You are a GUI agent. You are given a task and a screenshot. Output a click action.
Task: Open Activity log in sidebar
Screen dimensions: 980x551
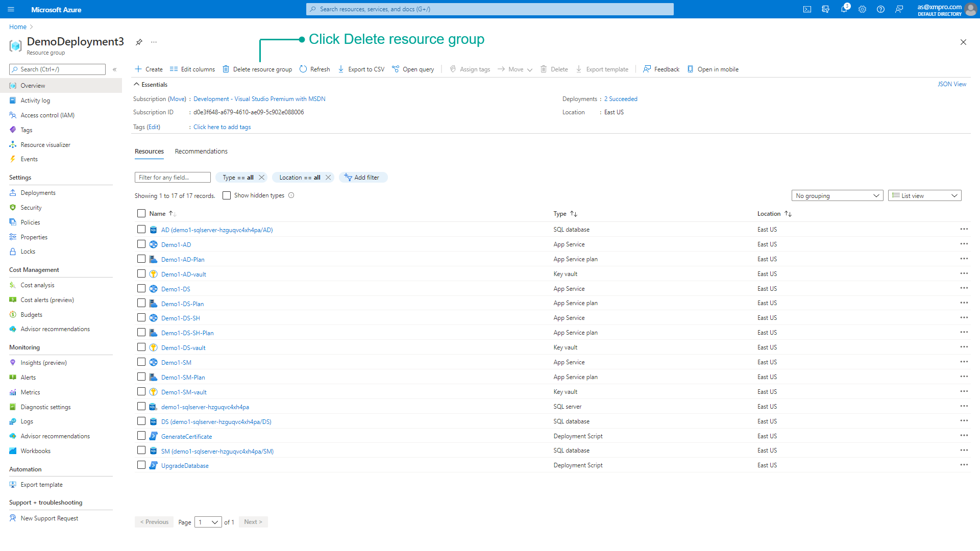pos(35,101)
